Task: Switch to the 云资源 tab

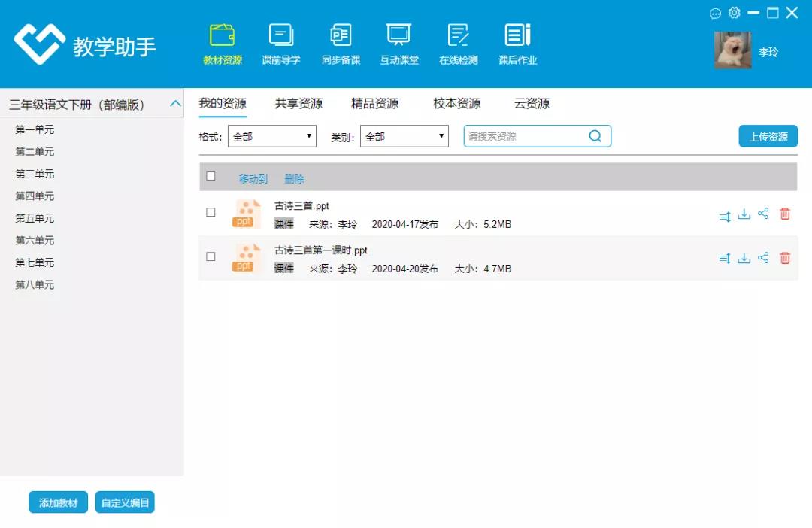Action: 532,104
